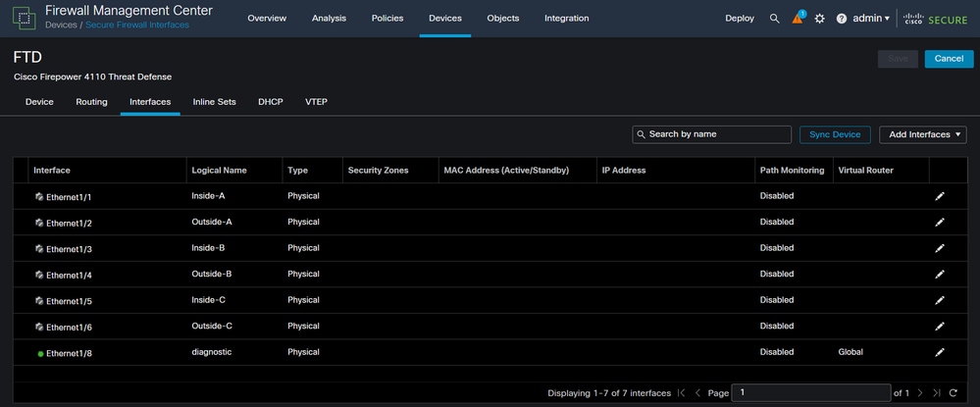This screenshot has height=407, width=980.
Task: Switch to the Device tab
Action: pos(39,102)
